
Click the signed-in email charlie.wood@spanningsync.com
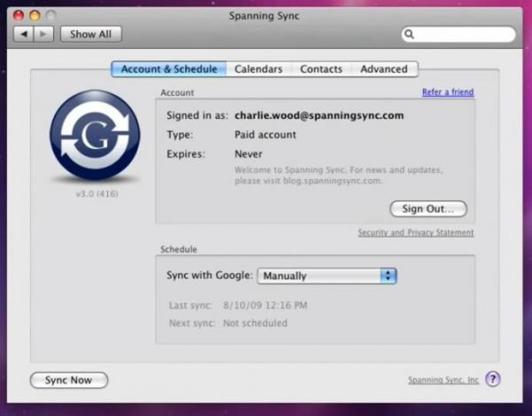point(319,115)
